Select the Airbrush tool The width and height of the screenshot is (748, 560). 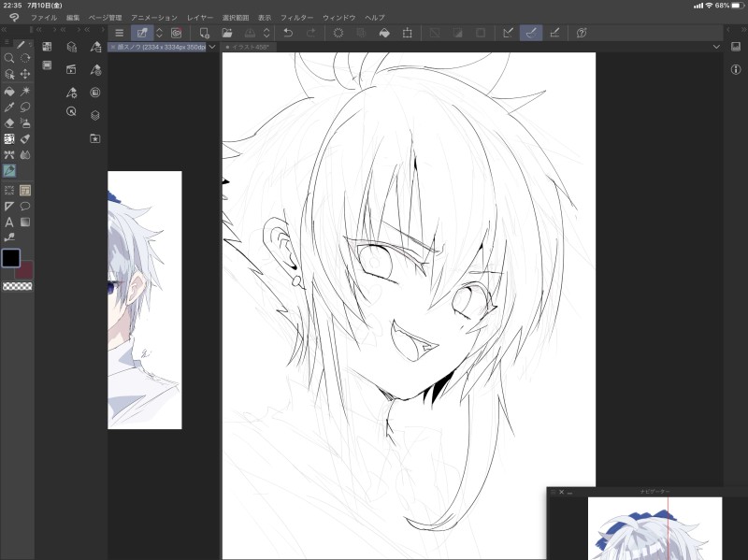25,123
